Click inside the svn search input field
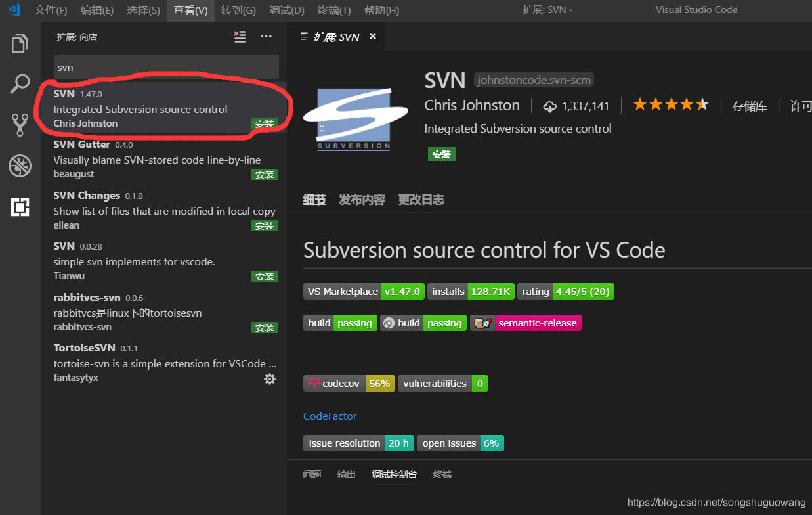The width and height of the screenshot is (812, 515). click(165, 67)
